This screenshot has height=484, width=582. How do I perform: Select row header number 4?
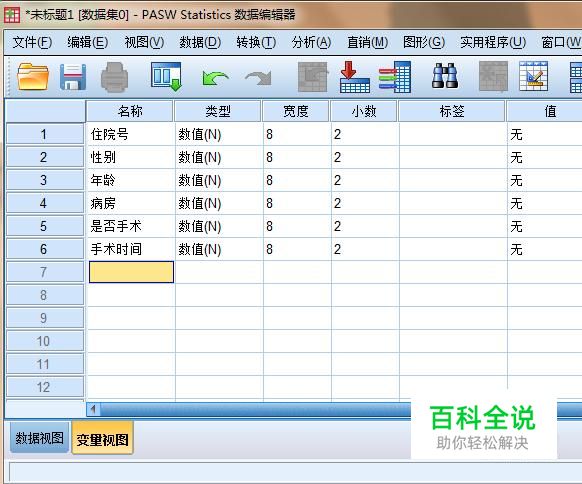point(45,203)
